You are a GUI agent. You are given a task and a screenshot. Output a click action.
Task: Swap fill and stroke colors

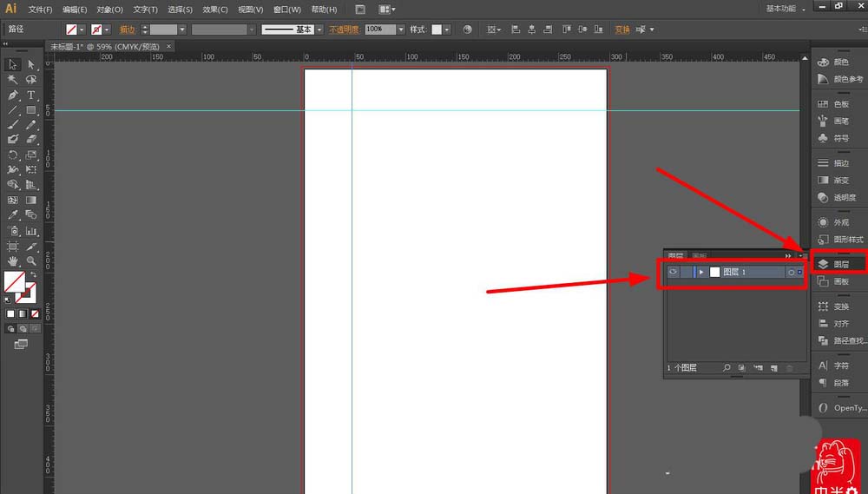[x=34, y=274]
